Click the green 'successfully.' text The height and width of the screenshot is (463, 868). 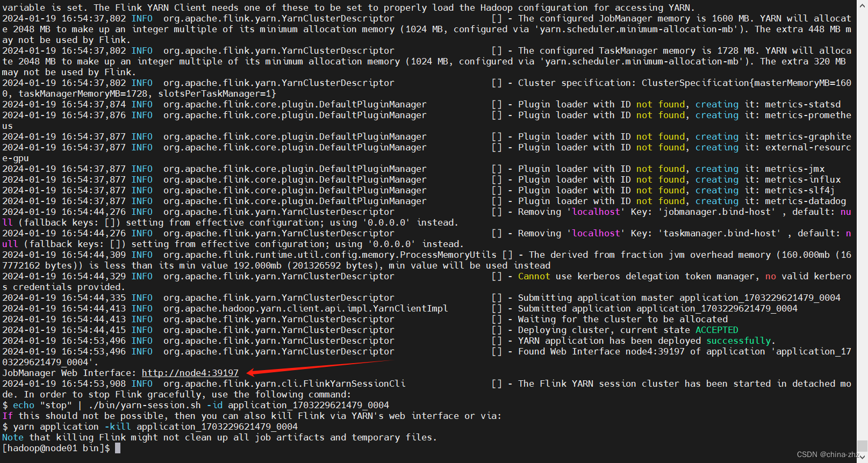[x=741, y=341]
